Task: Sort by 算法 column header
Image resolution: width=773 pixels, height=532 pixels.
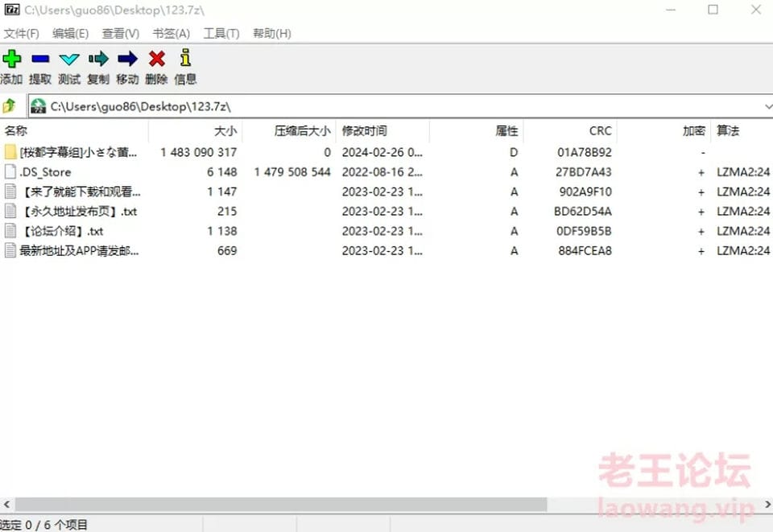Action: point(742,130)
